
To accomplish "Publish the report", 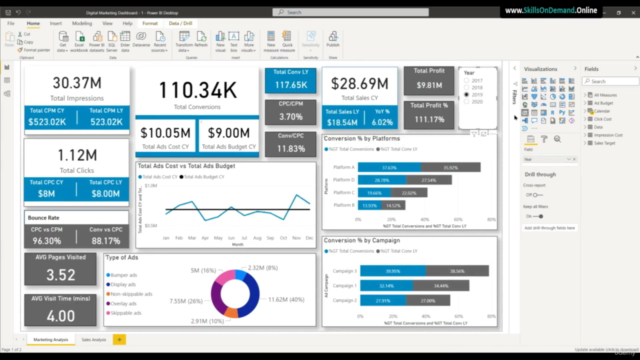I will (333, 40).
